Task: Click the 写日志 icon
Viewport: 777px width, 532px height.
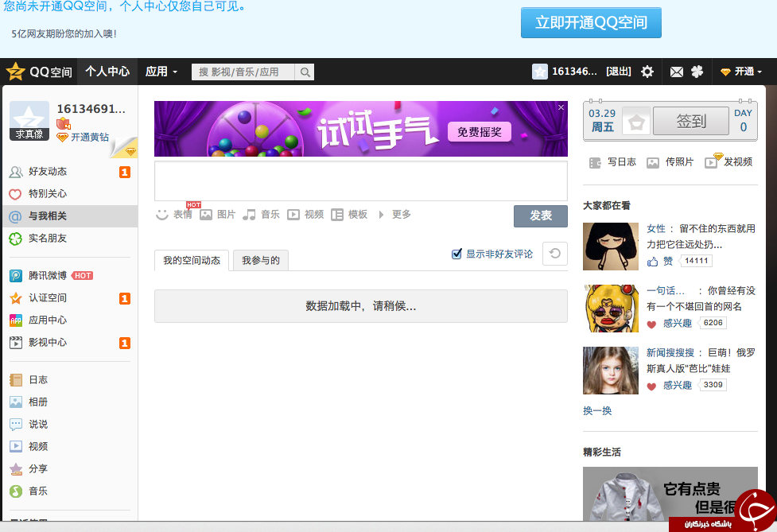Action: (595, 162)
